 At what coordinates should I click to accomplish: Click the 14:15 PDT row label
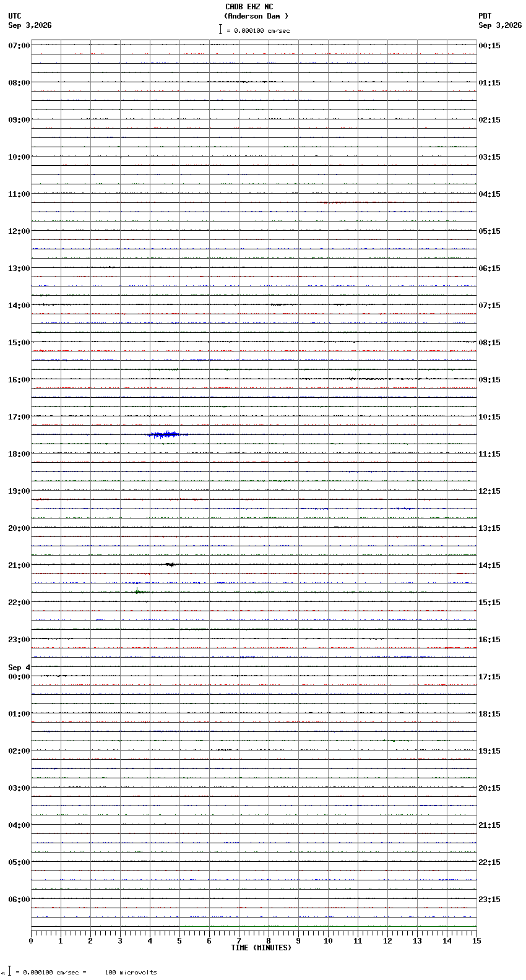click(489, 565)
